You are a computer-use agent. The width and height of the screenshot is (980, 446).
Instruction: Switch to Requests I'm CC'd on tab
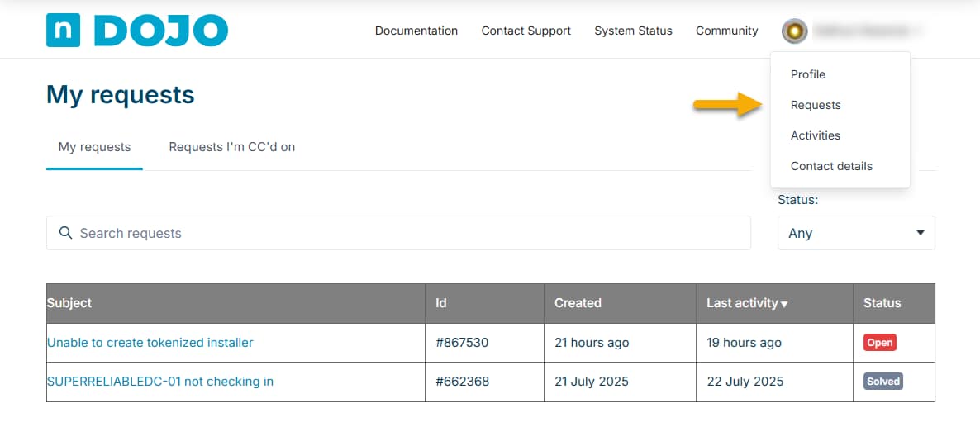point(231,147)
